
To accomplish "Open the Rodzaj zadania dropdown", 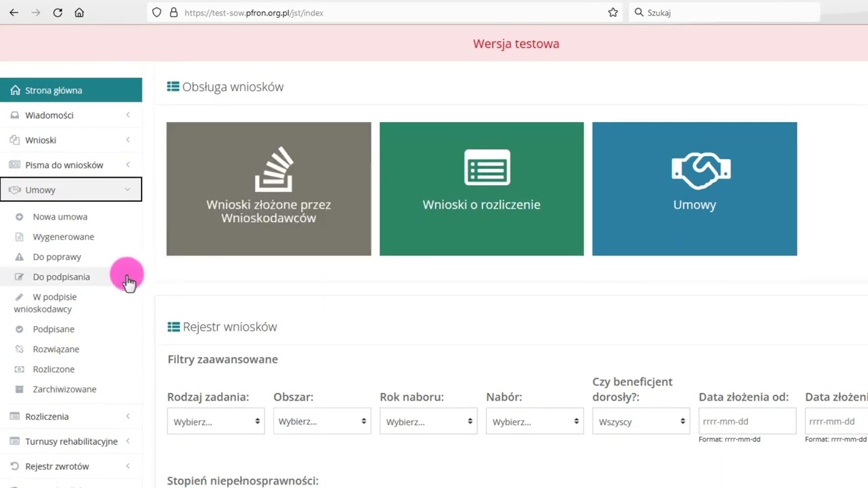I will (x=216, y=422).
